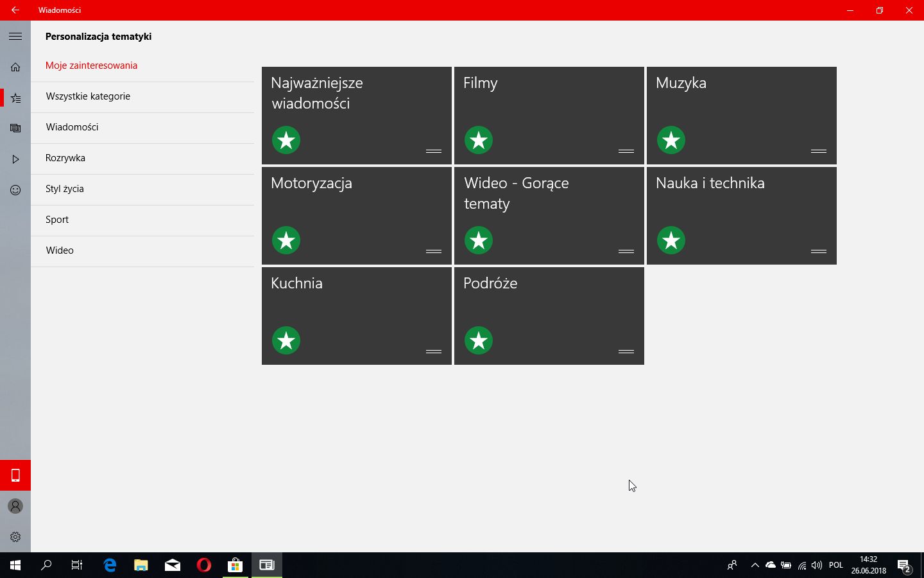This screenshot has width=924, height=578.
Task: Click reorder handle on Najważniejsze wiadomości tile
Action: (434, 151)
